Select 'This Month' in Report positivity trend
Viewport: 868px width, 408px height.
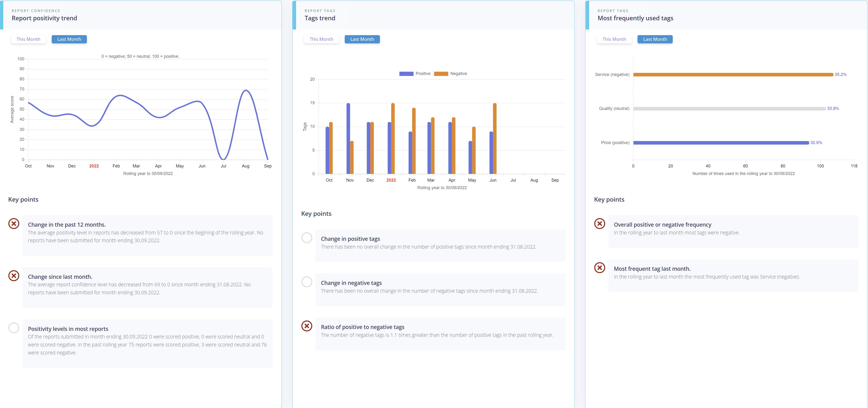(x=28, y=39)
